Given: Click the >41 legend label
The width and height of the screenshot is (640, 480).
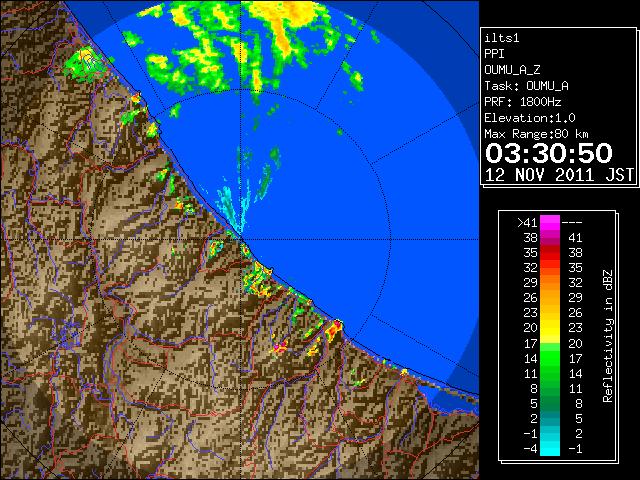Looking at the screenshot, I should tap(527, 223).
